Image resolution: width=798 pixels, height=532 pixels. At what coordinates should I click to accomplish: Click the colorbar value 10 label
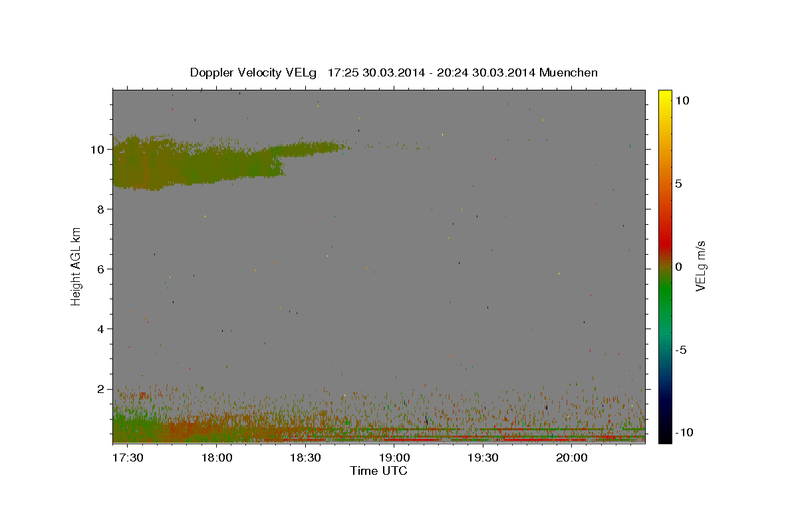[x=682, y=100]
